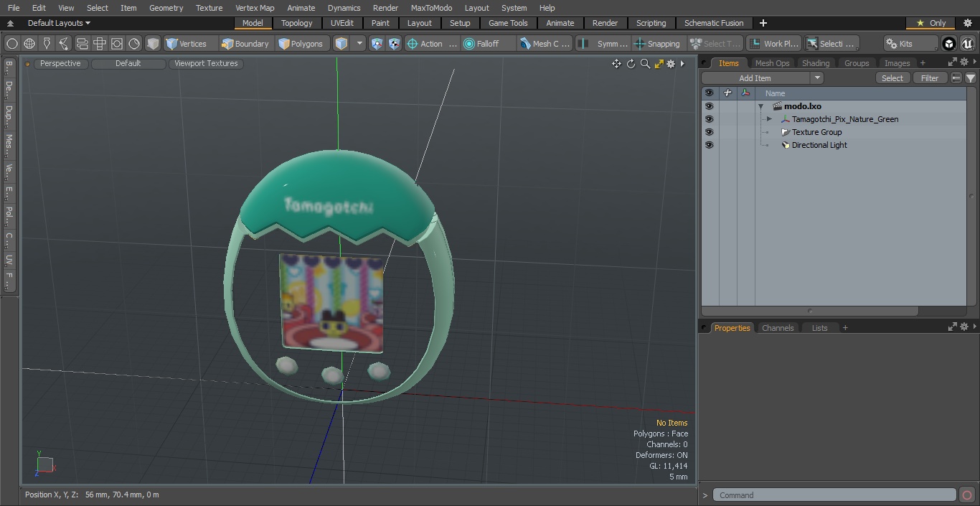Image resolution: width=980 pixels, height=506 pixels.
Task: Click the cube shading icon left of Vertices
Action: tap(153, 44)
